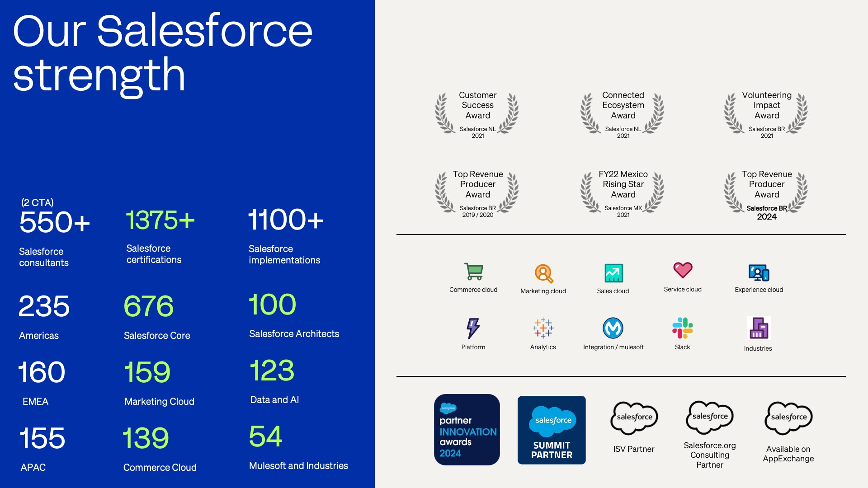Click the '550+' consultants figure
Viewport: 868px width, 488px height.
pyautogui.click(x=55, y=222)
